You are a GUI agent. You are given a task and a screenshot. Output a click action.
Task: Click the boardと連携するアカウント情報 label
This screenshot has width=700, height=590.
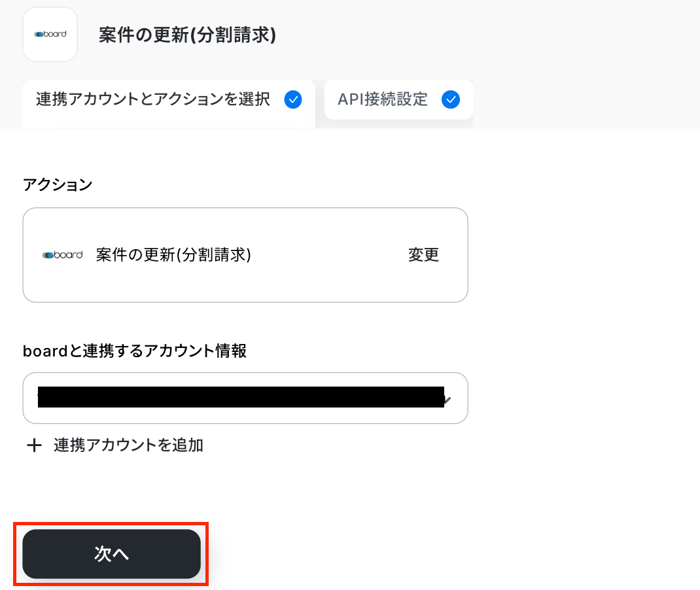(134, 351)
